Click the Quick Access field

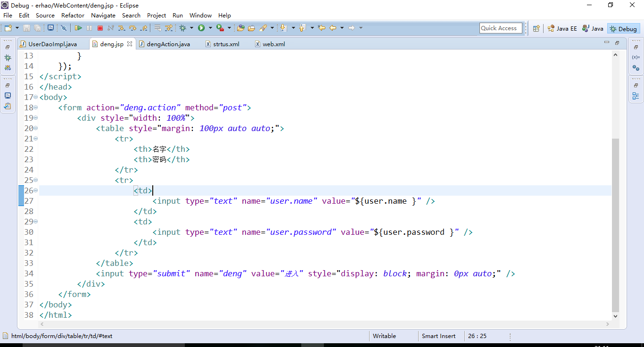(x=501, y=28)
